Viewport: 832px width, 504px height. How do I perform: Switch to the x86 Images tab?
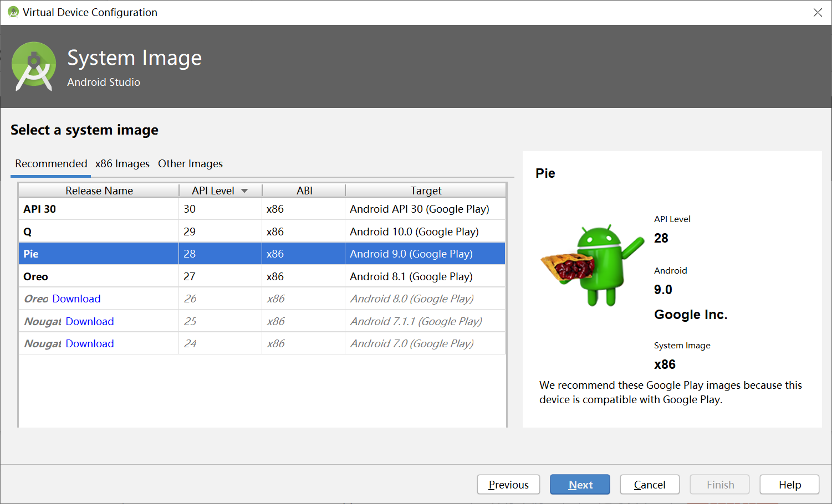[122, 163]
